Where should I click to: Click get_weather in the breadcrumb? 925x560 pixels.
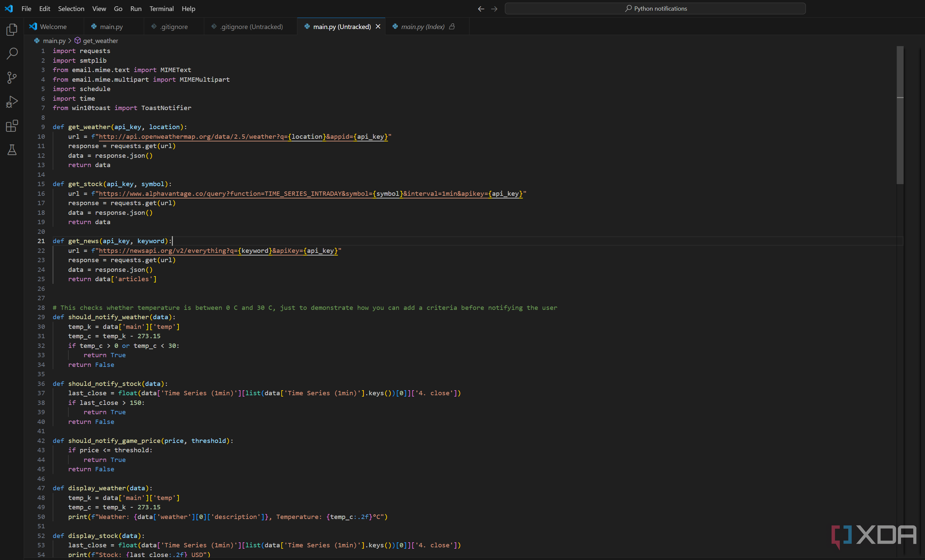click(x=100, y=41)
